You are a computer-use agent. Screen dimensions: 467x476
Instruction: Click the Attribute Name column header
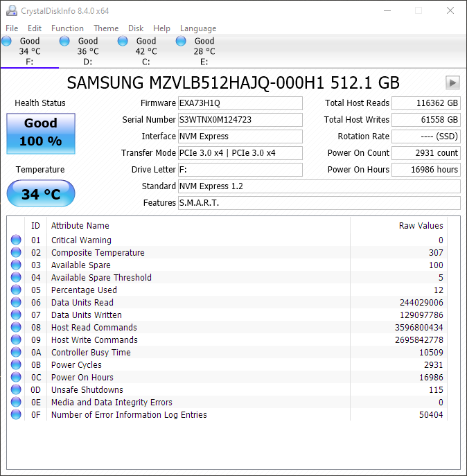[x=199, y=226]
